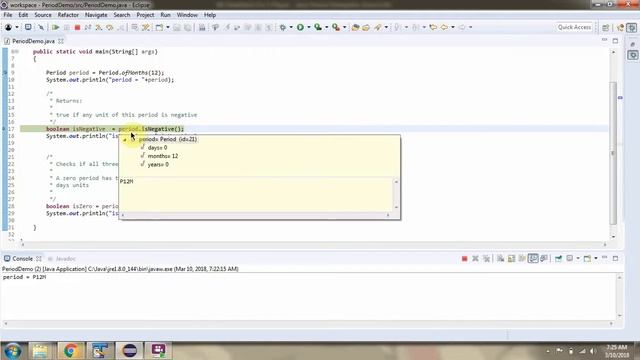
Task: Switch to the Java perspective icon
Action: [x=620, y=27]
